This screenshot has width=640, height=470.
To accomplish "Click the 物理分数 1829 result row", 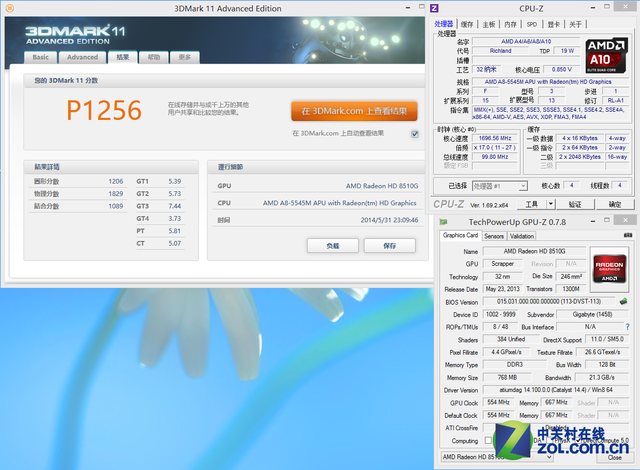I will pyautogui.click(x=78, y=193).
